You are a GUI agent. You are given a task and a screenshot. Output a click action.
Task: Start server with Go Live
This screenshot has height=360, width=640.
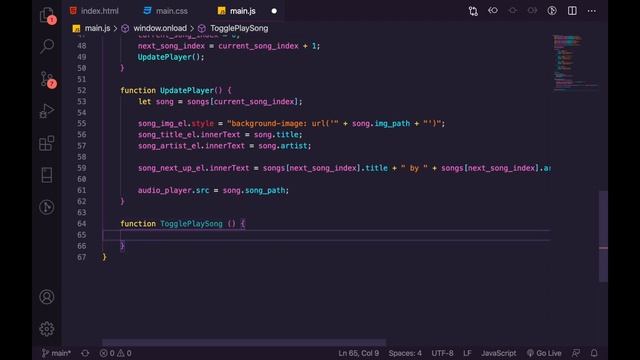tap(544, 353)
